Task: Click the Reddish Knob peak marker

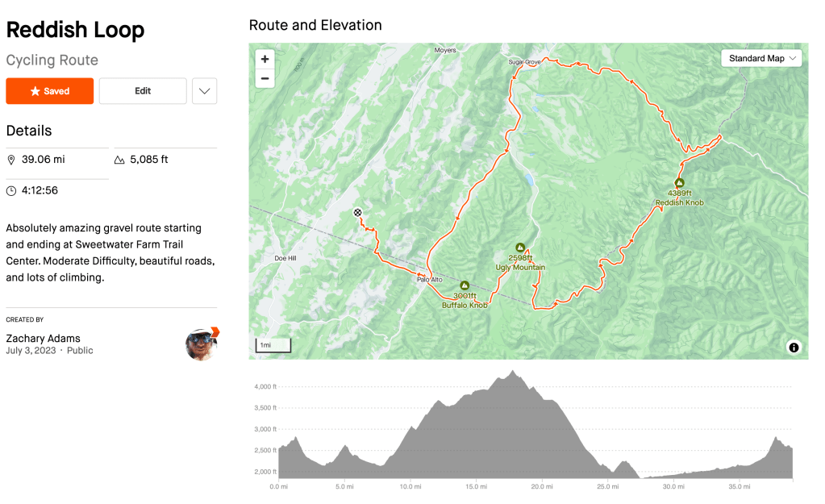Action: 679,183
